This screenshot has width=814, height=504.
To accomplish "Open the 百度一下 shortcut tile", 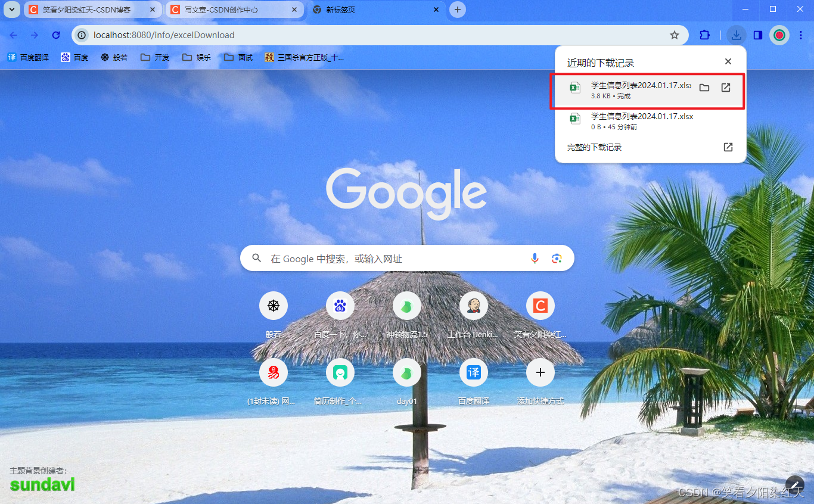I will point(340,316).
